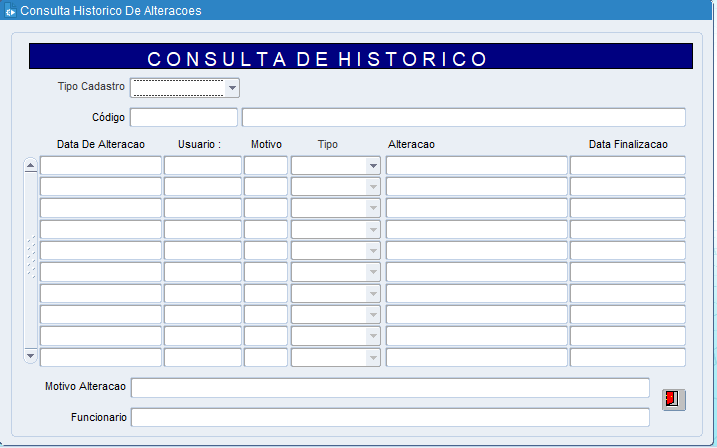This screenshot has width=717, height=448.
Task: Select last row Alteracao cell
Action: click(x=476, y=357)
